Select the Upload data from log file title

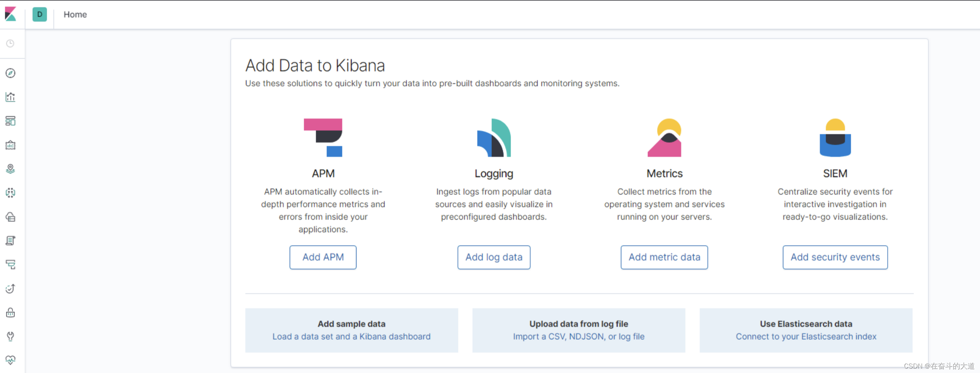[579, 324]
